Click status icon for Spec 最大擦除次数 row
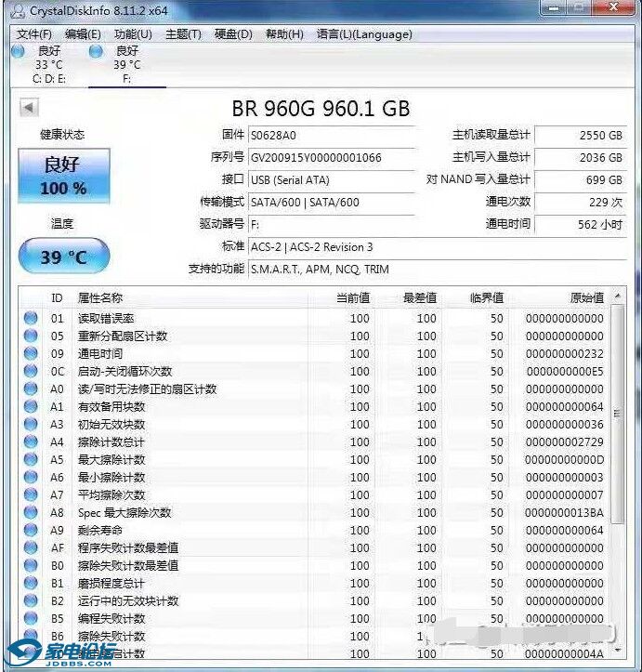Image resolution: width=642 pixels, height=672 pixels. click(31, 512)
